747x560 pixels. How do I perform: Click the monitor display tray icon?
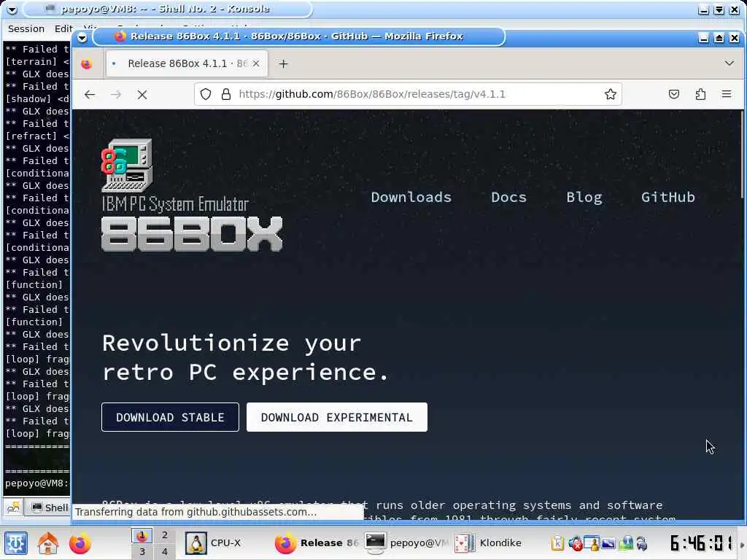click(x=608, y=542)
